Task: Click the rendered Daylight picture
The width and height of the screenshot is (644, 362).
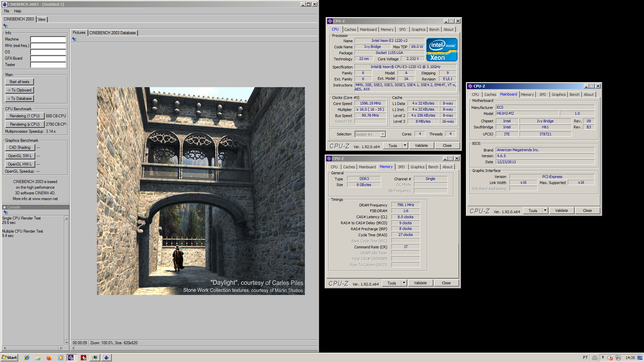Action: coord(201,191)
